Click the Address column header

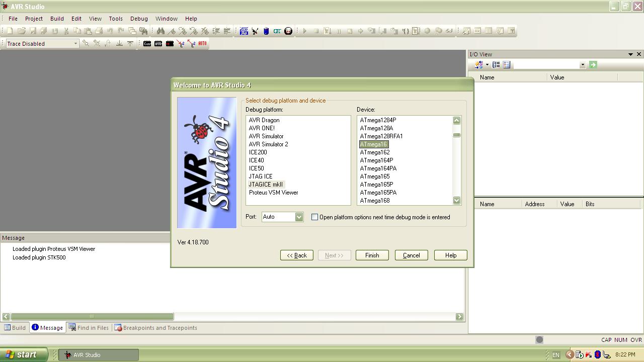(x=534, y=204)
